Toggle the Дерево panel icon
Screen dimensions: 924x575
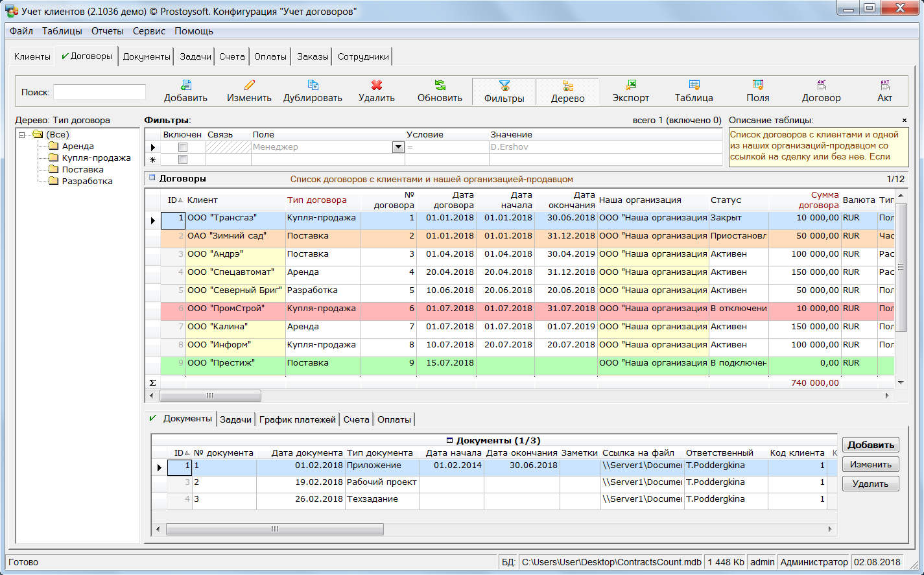click(567, 86)
